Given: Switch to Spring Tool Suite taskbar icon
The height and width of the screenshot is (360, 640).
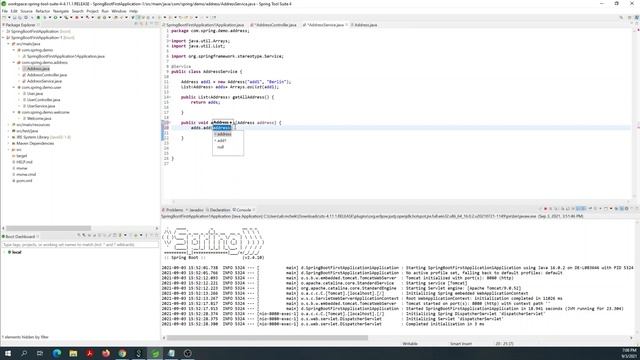Looking at the screenshot, I should [x=155, y=353].
